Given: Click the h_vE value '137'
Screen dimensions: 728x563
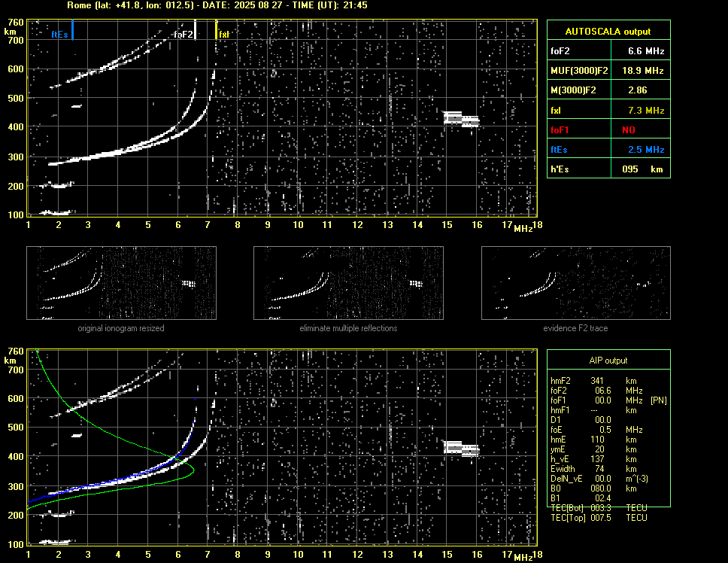Looking at the screenshot, I should [597, 459].
